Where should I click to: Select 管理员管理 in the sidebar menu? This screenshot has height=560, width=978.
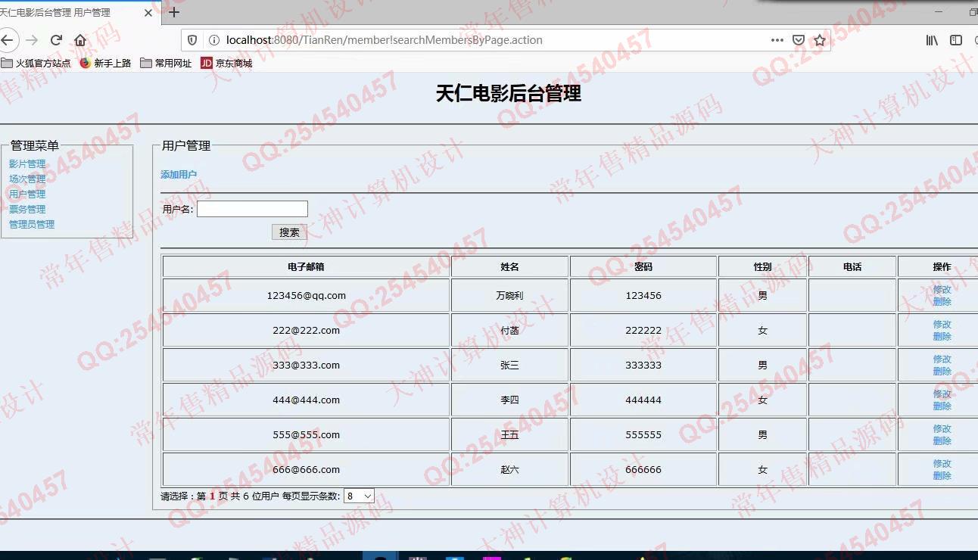(x=32, y=225)
